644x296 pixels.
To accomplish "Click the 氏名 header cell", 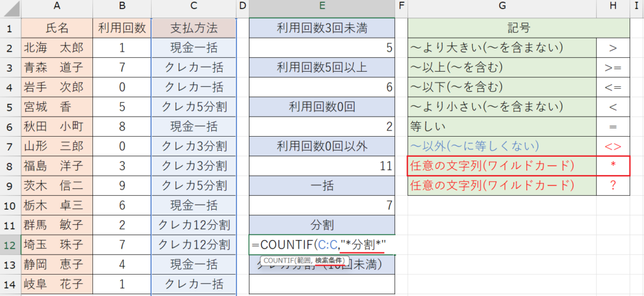I will pyautogui.click(x=57, y=28).
